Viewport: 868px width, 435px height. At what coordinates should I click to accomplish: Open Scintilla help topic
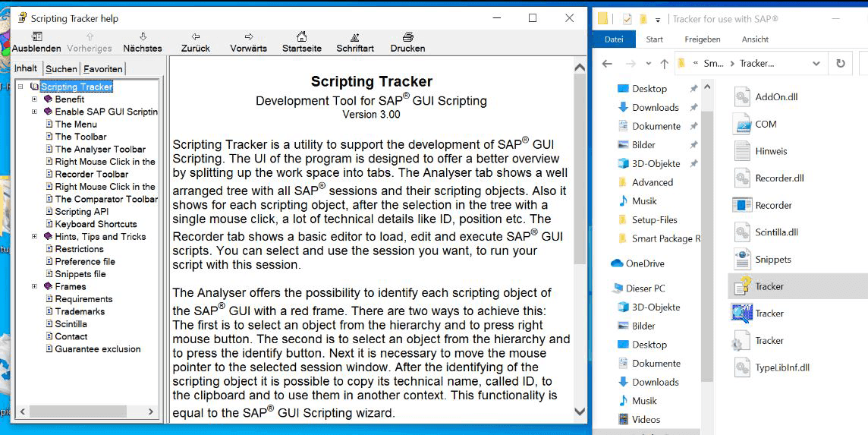tap(71, 323)
